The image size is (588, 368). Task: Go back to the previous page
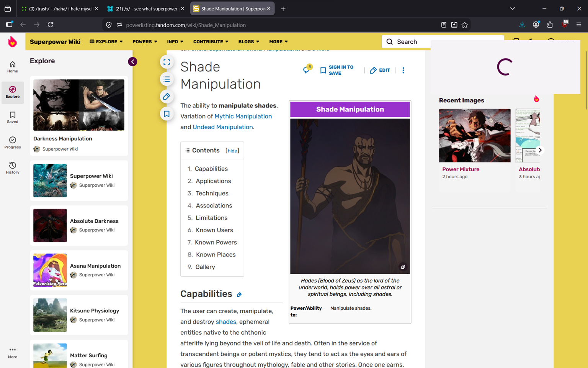coord(23,25)
